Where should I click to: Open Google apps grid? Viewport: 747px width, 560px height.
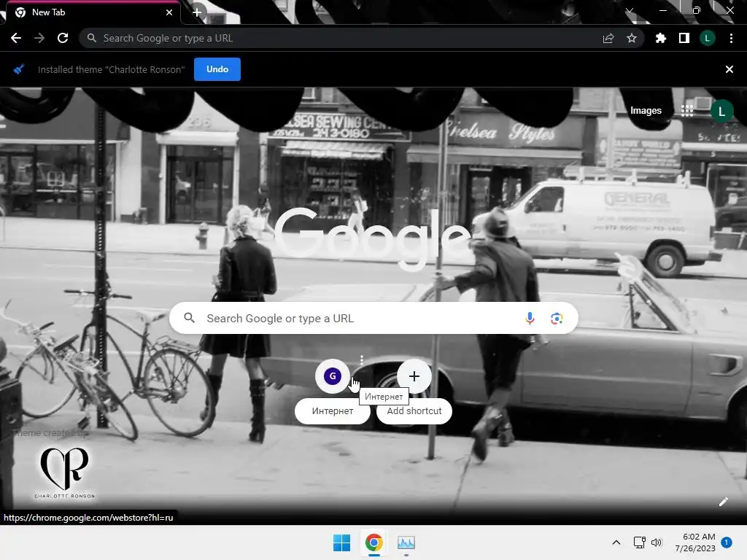coord(687,111)
